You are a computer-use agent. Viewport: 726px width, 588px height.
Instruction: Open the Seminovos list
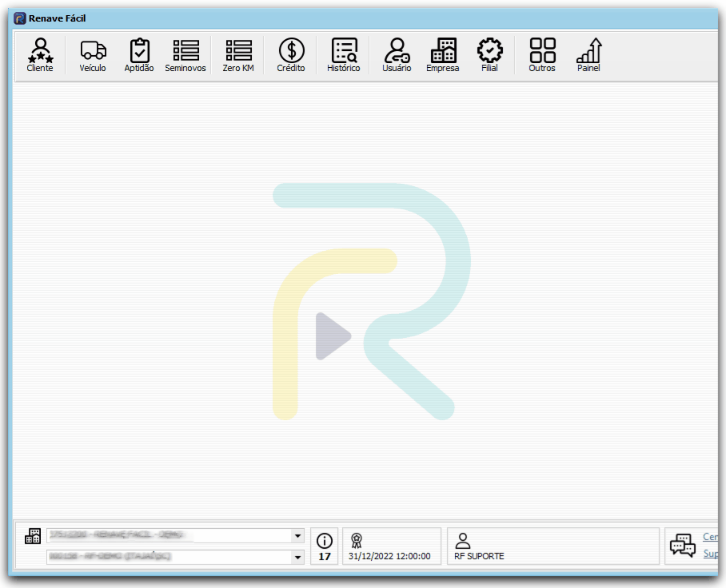[185, 55]
